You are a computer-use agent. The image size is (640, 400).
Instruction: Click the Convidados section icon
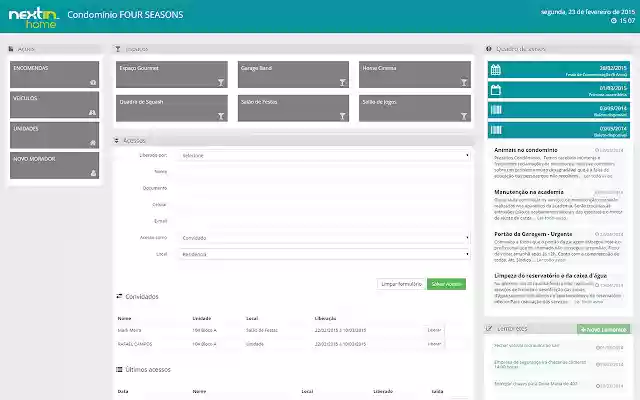[x=119, y=296]
